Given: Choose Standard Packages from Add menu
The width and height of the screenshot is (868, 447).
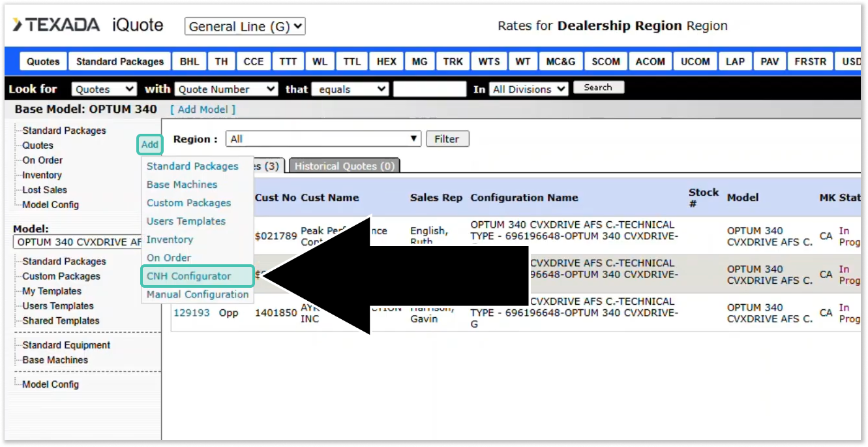Looking at the screenshot, I should pyautogui.click(x=192, y=166).
